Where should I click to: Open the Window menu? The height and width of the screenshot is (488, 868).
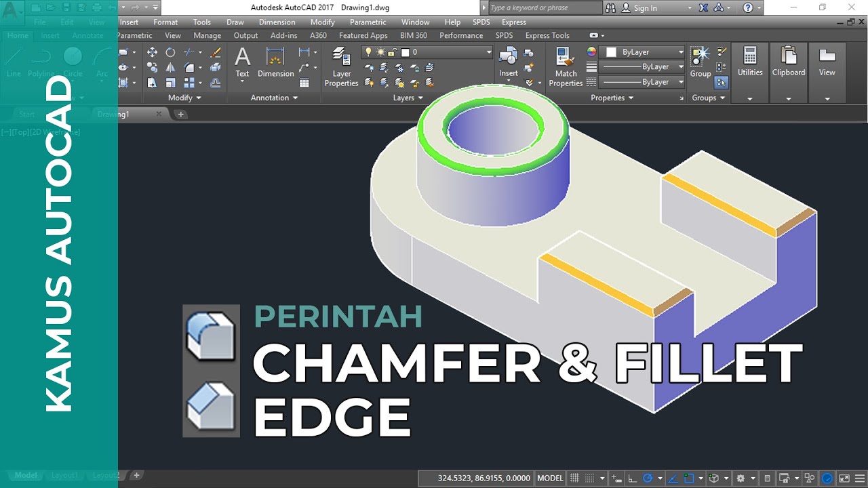point(415,22)
